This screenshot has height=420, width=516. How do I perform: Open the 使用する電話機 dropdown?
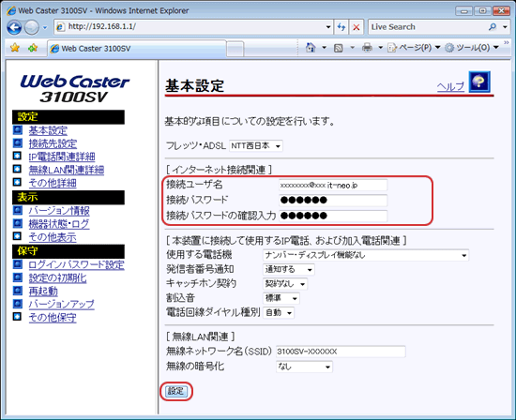pyautogui.click(x=366, y=255)
